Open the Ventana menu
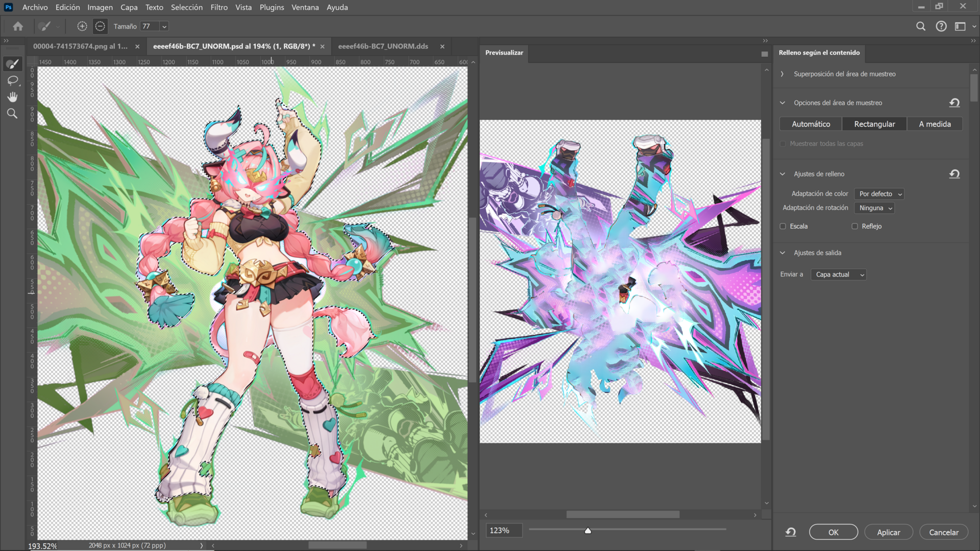The height and width of the screenshot is (551, 980). (x=305, y=7)
